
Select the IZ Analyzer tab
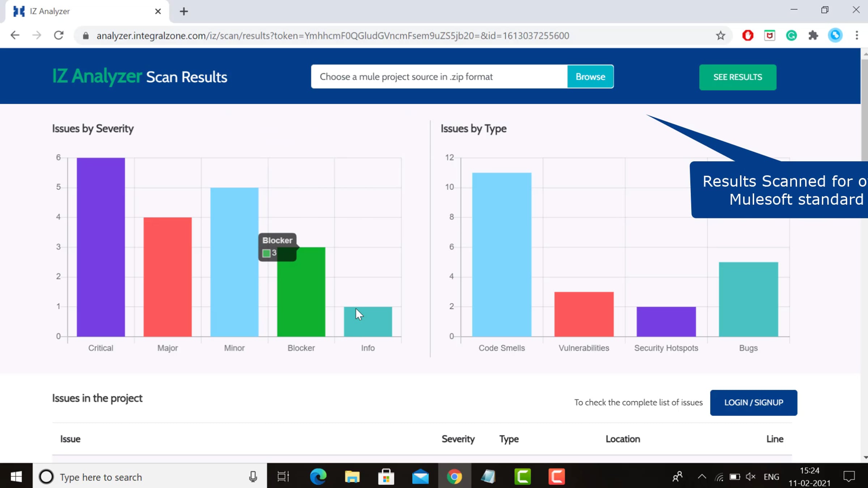(83, 12)
